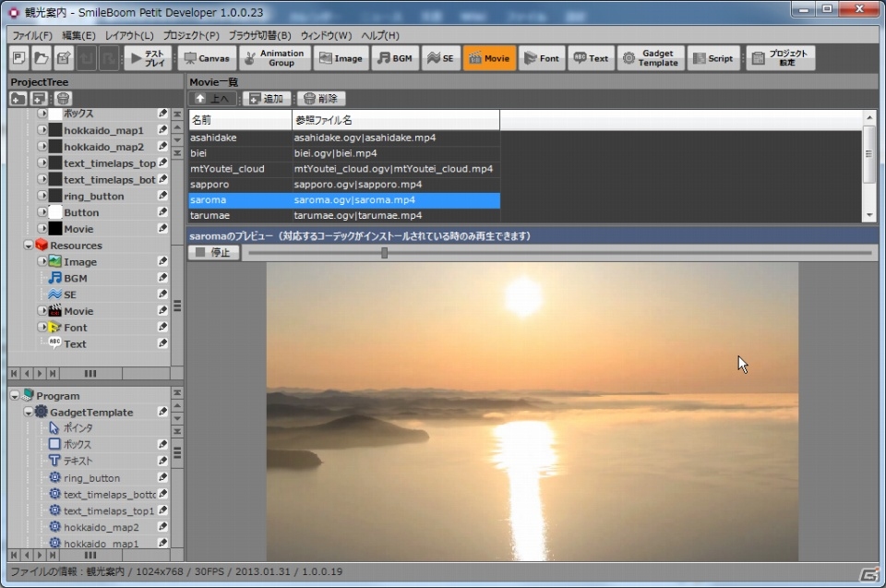Start test play (テストプレイ)
Image resolution: width=886 pixels, height=588 pixels.
(148, 57)
